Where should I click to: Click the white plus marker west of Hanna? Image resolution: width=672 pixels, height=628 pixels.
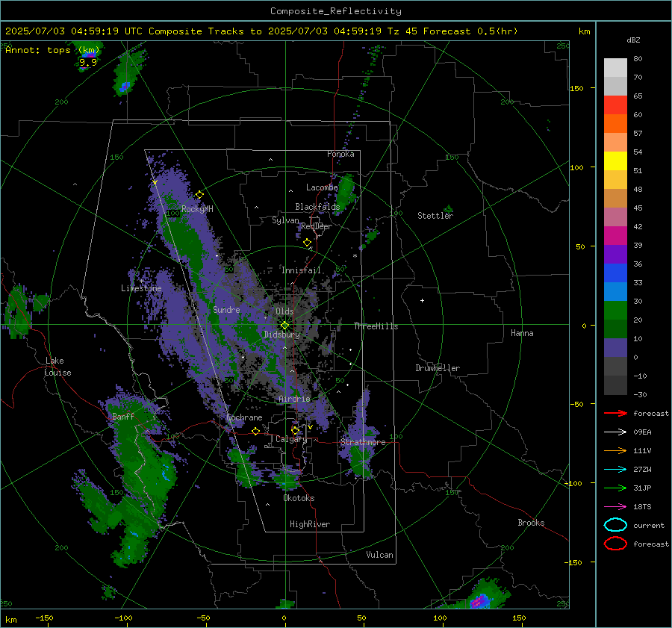click(x=422, y=300)
